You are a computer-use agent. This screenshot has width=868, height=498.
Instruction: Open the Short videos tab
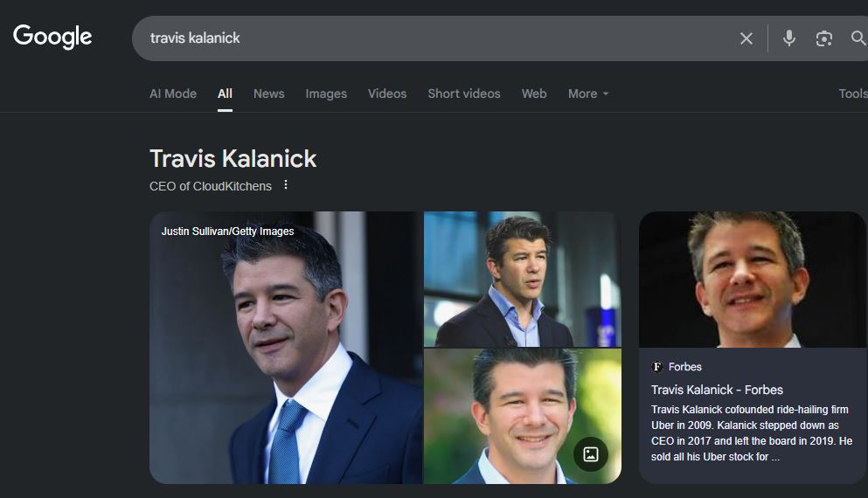pos(464,93)
